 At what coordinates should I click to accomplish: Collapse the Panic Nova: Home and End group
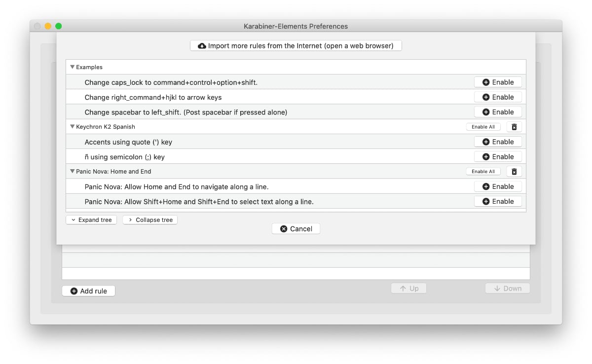pyautogui.click(x=73, y=172)
